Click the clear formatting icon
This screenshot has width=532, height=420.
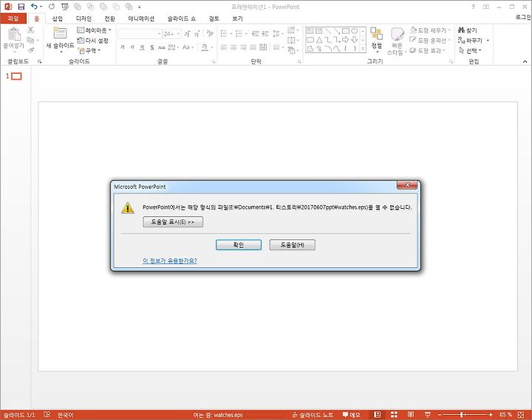point(210,33)
